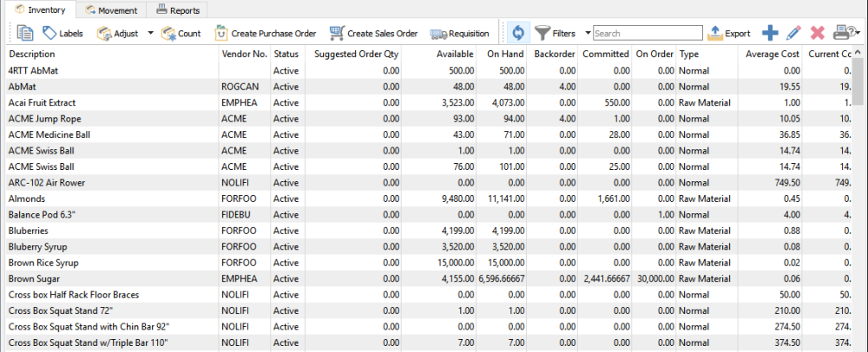The image size is (868, 352).
Task: Delete selected item with red X
Action: coord(817,33)
